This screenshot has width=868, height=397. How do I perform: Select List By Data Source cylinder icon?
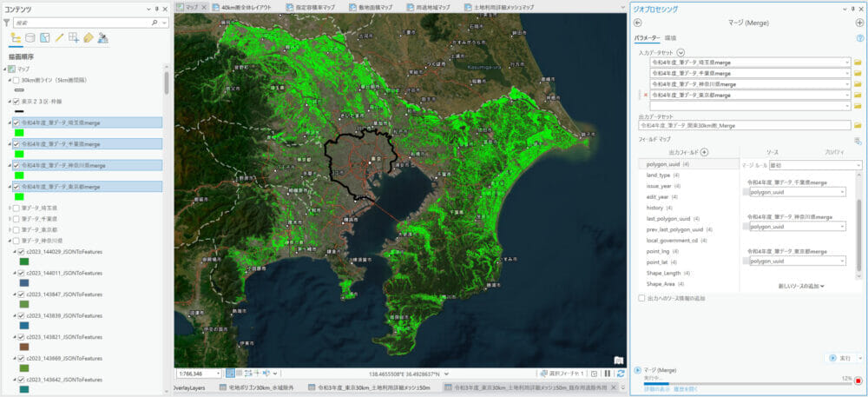click(30, 37)
